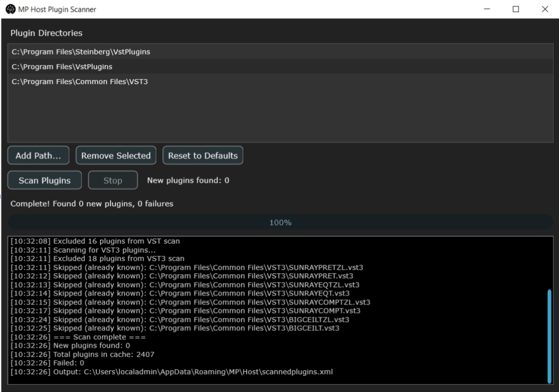The height and width of the screenshot is (392, 559).
Task: Click the log output vertical scrollbar
Action: click(x=549, y=335)
